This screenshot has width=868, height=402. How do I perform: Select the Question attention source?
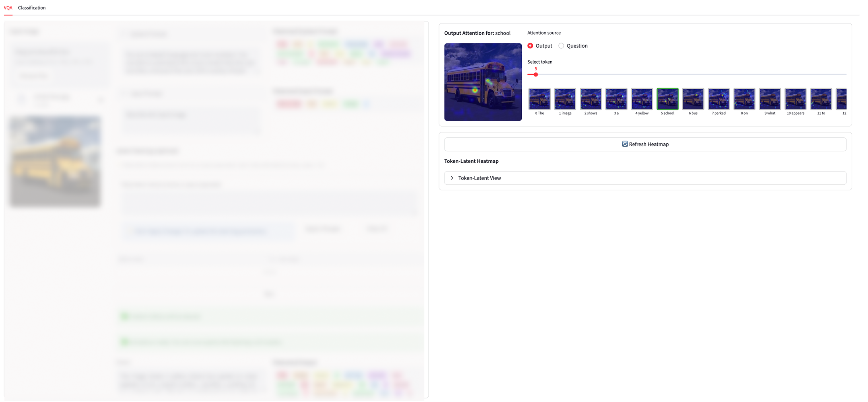pyautogui.click(x=561, y=46)
